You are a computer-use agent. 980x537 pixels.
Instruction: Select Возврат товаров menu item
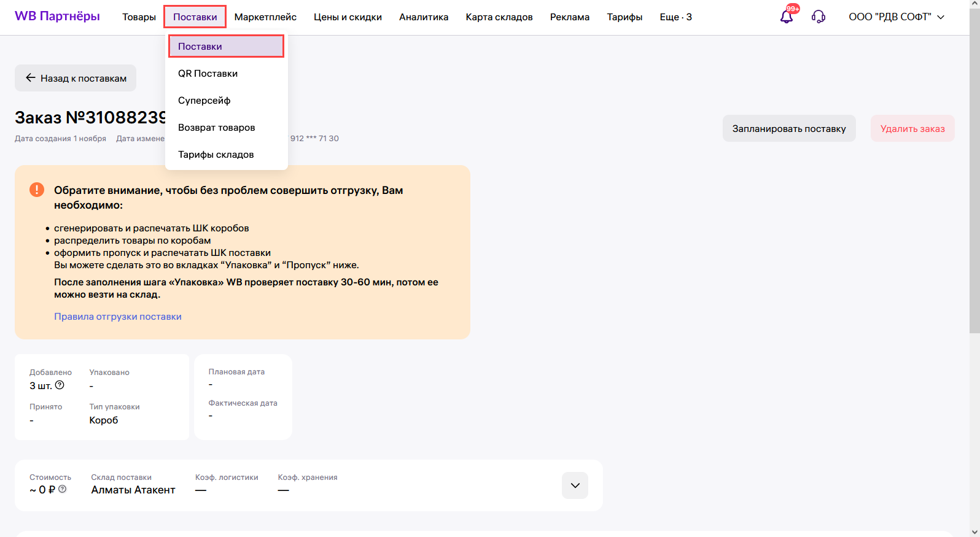point(216,128)
